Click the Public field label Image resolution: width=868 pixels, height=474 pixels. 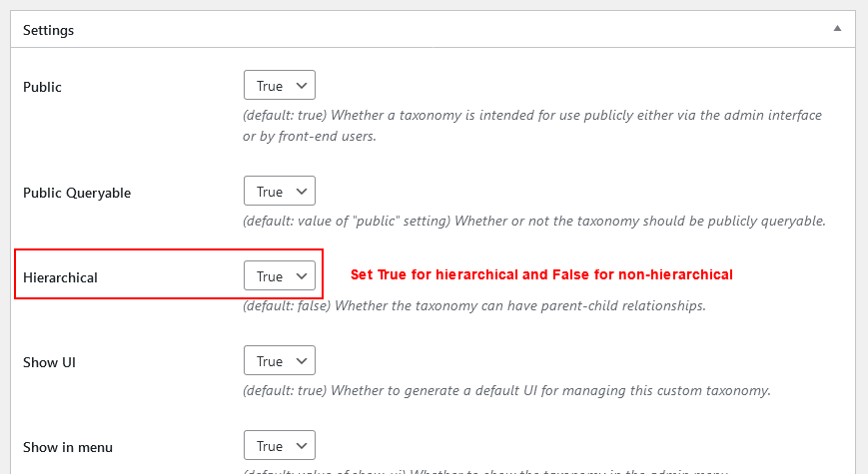coord(42,87)
